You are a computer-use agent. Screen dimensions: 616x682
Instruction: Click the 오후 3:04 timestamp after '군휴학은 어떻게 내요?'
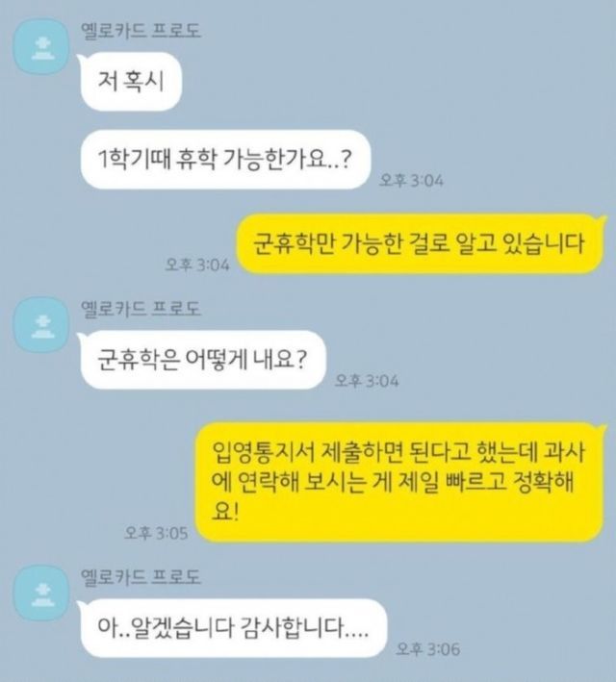[367, 381]
